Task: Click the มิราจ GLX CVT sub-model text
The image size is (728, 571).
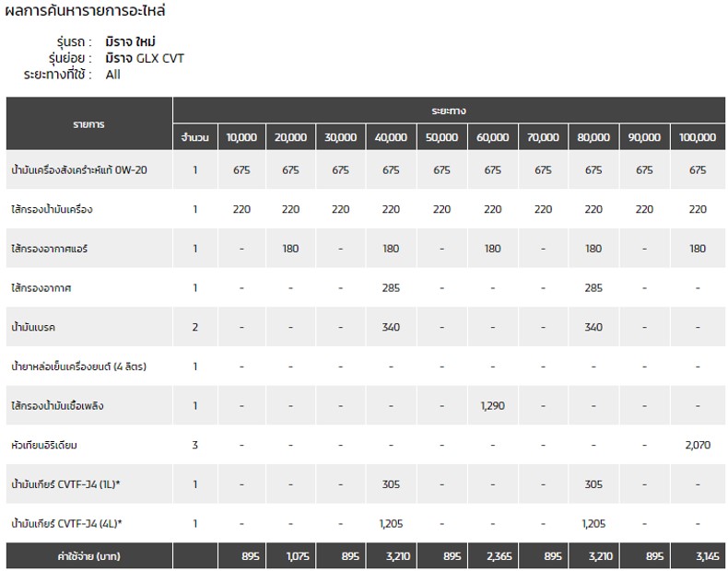Action: click(x=145, y=58)
